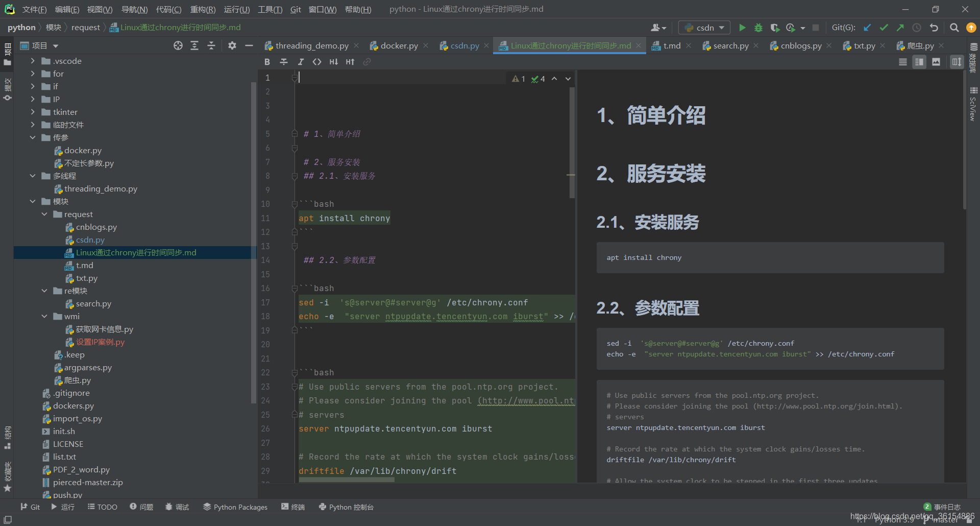This screenshot has width=980, height=526.
Task: Insert hyperlink using link icon
Action: point(367,61)
